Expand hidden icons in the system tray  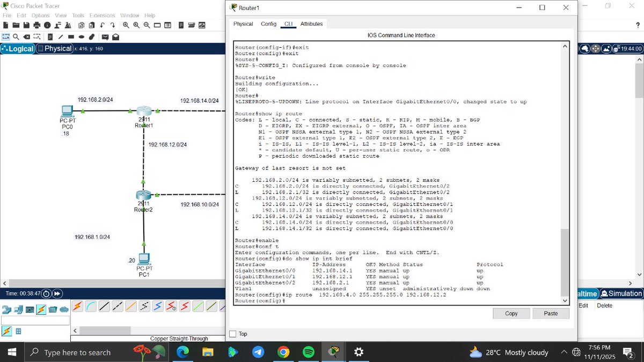pyautogui.click(x=563, y=352)
